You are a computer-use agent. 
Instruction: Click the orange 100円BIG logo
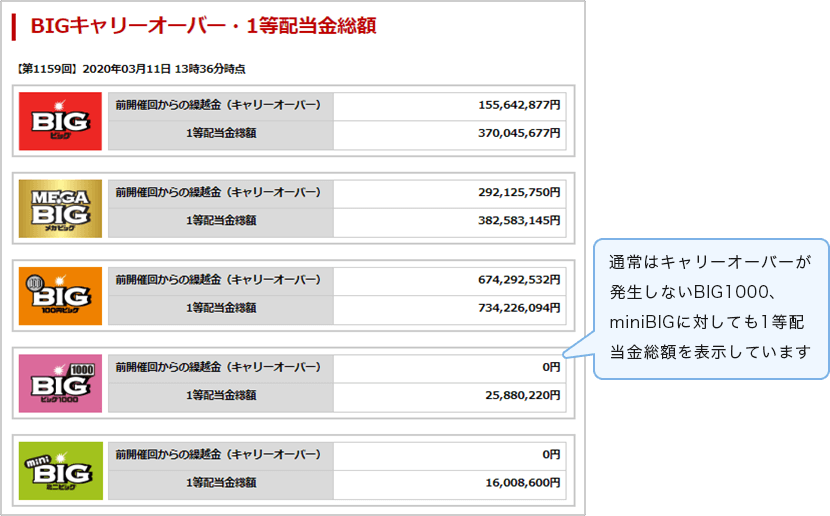[x=60, y=296]
